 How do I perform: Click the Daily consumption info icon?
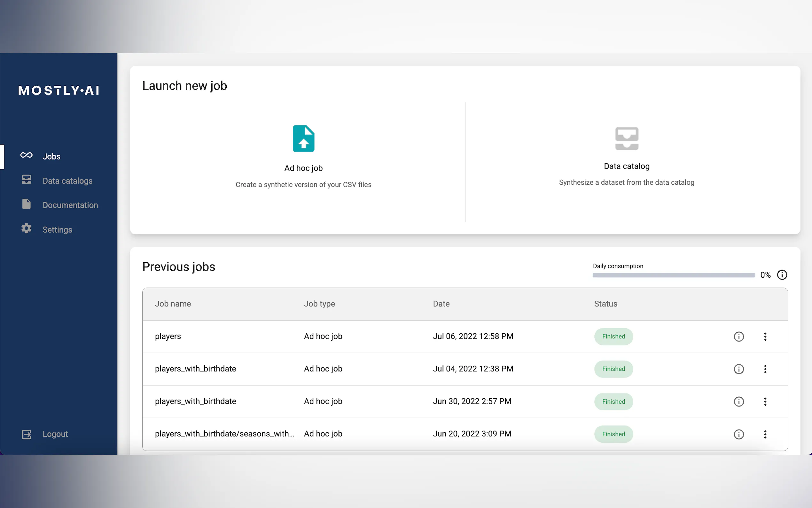[x=782, y=275]
